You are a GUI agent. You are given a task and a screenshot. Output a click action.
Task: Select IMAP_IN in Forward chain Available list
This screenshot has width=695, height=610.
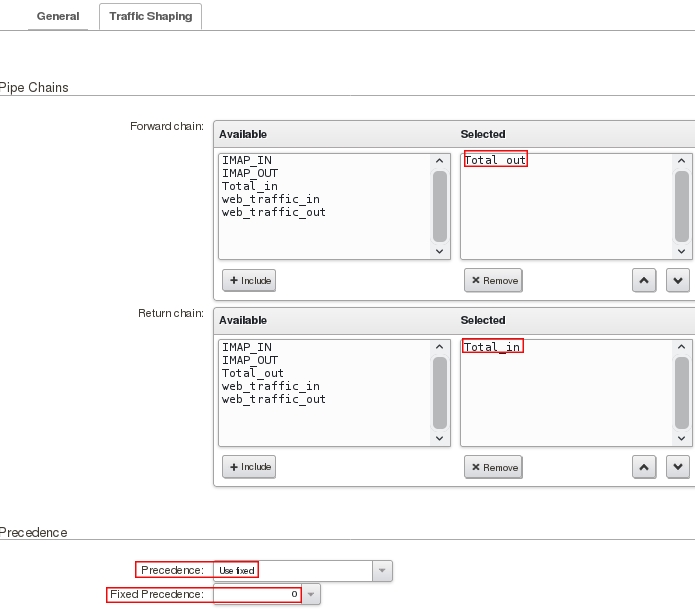click(246, 160)
